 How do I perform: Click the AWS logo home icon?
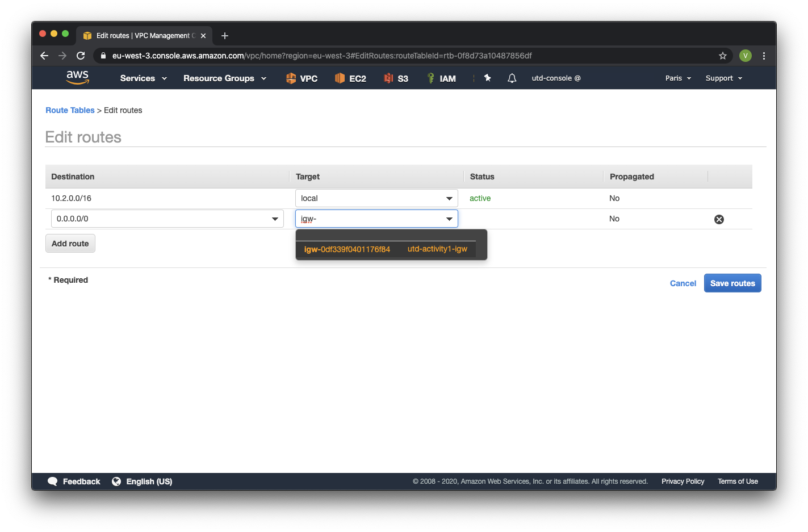(78, 78)
